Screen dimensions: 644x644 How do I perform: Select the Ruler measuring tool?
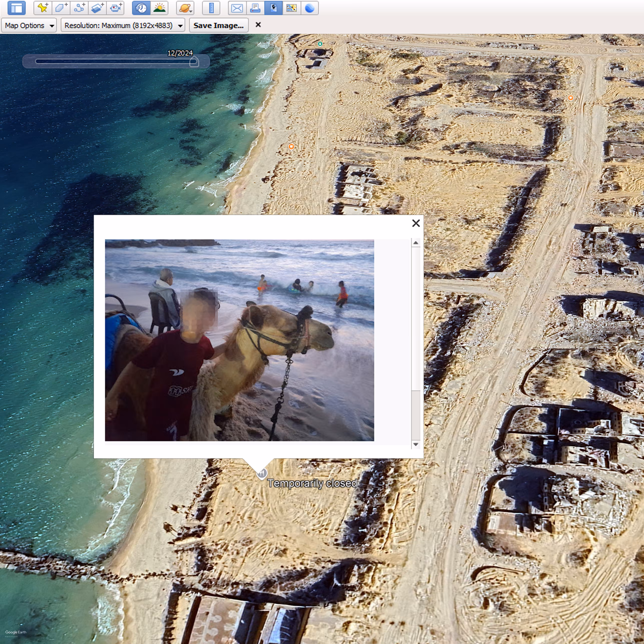[x=211, y=8]
